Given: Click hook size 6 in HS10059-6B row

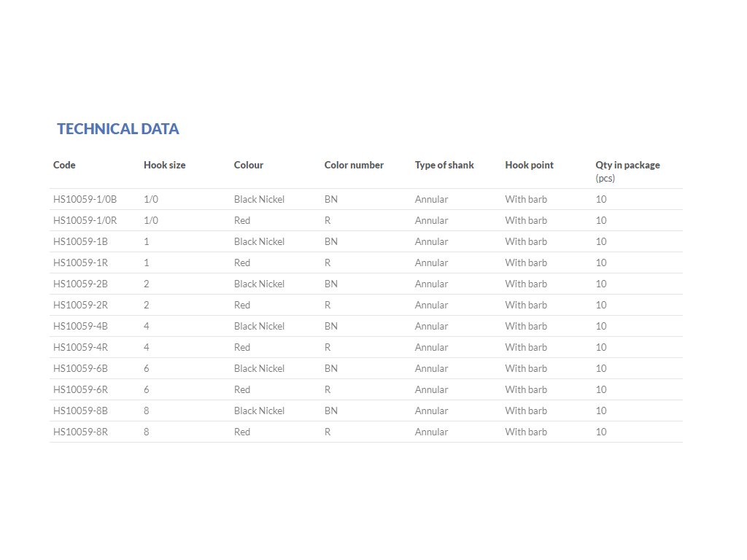Looking at the screenshot, I should pyautogui.click(x=146, y=368).
